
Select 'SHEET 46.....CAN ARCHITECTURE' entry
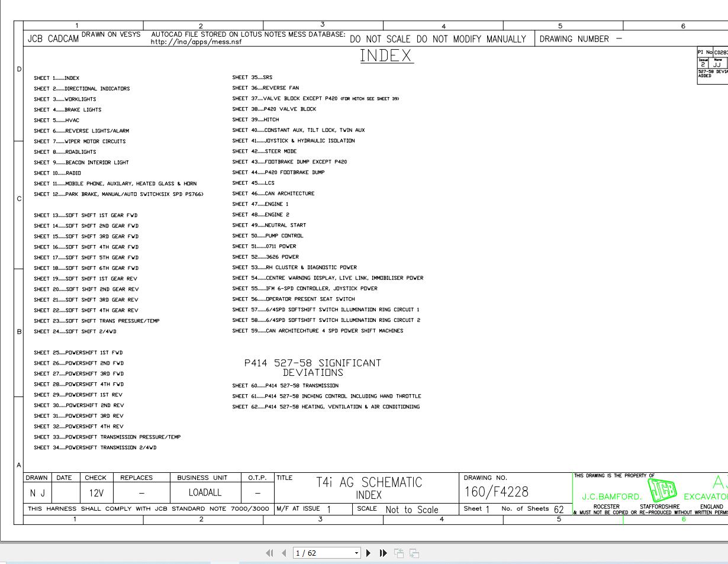273,194
